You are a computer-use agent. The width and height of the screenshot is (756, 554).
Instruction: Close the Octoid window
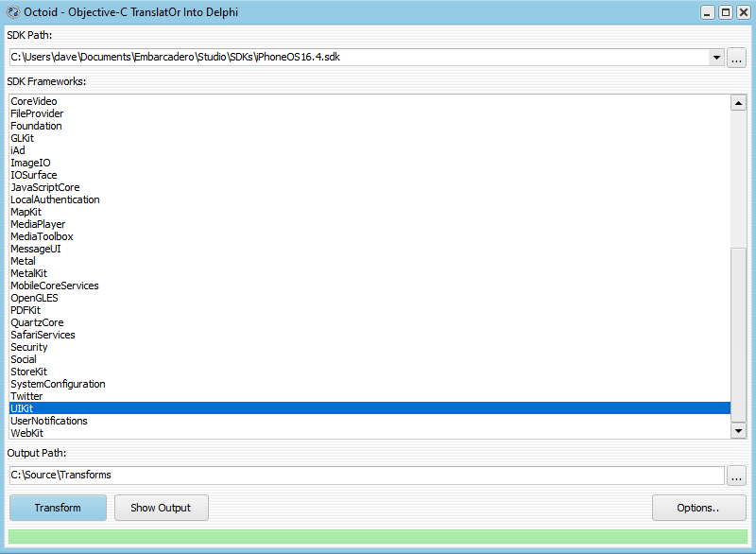744,12
